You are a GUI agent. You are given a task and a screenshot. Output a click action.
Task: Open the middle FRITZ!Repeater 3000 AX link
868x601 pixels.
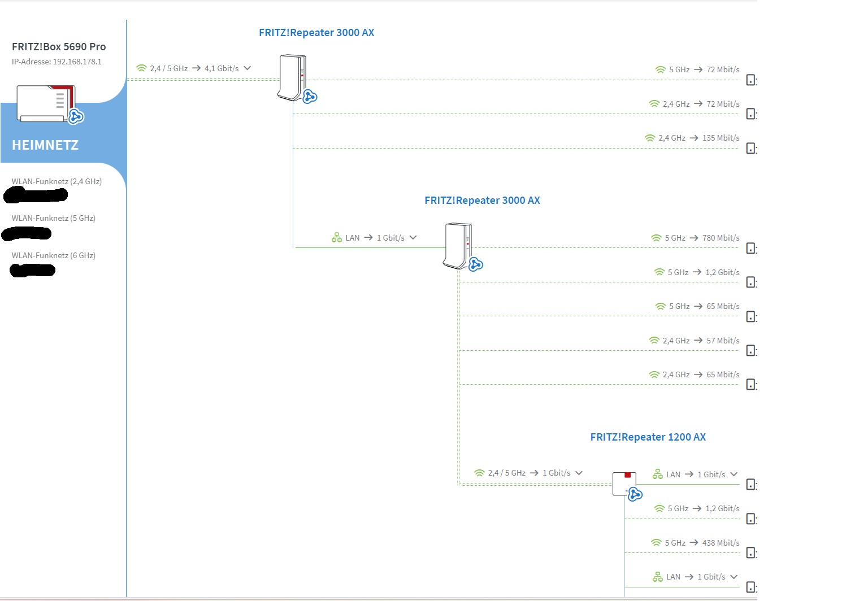click(x=482, y=201)
